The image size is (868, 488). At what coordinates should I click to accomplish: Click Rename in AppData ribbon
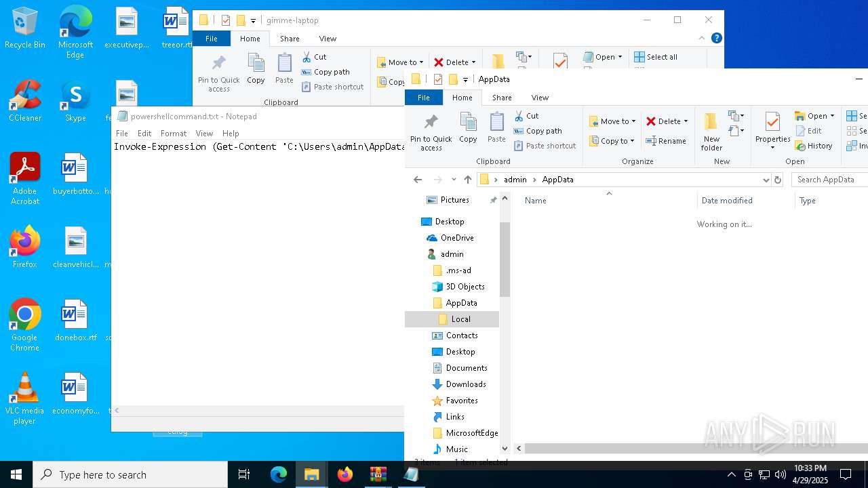[x=666, y=141]
